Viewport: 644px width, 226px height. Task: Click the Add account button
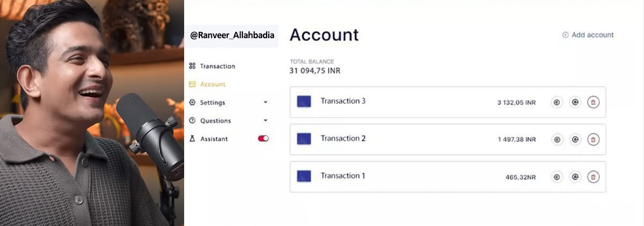588,35
